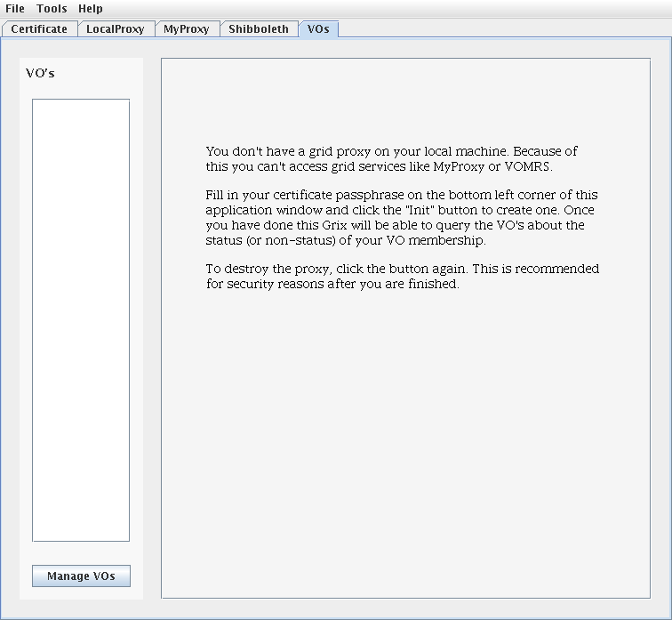
Task: Click the paragraph about certificate passphrase
Action: click(x=401, y=218)
